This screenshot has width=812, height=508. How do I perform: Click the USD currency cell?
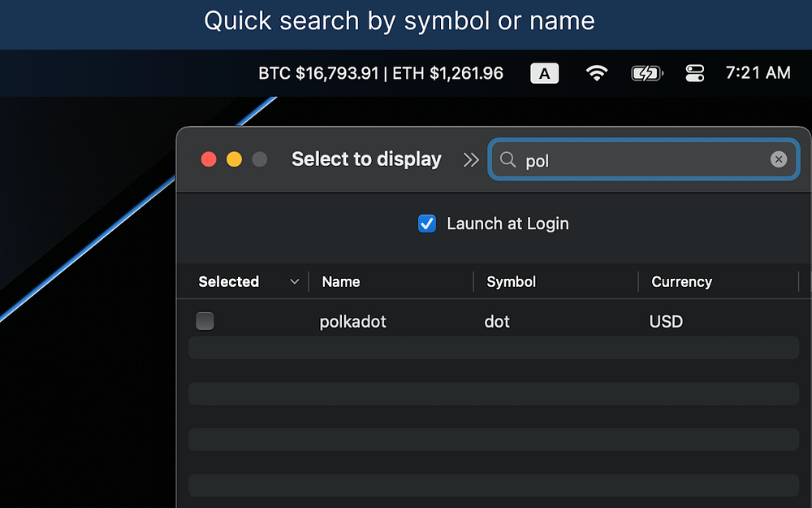click(666, 322)
